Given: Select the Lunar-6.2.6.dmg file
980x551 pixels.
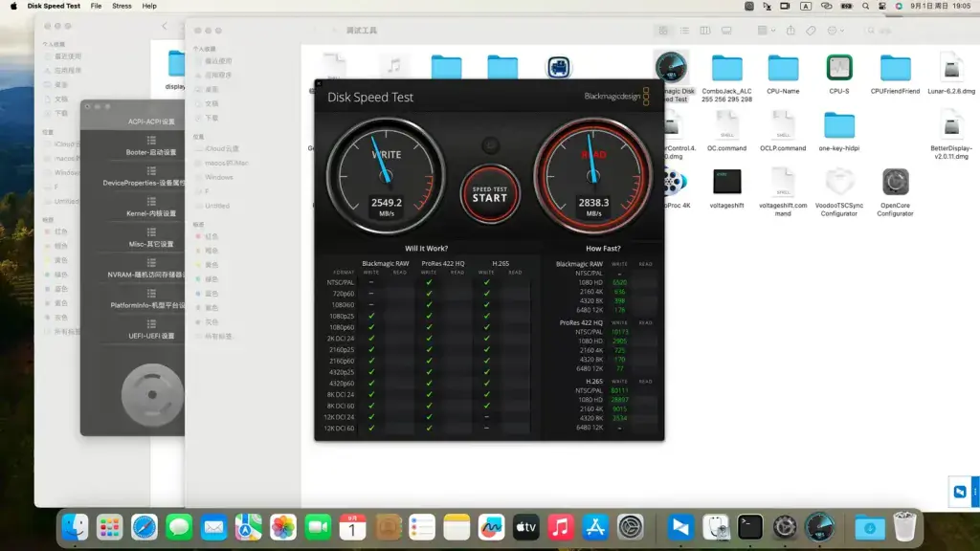Looking at the screenshot, I should tap(951, 68).
